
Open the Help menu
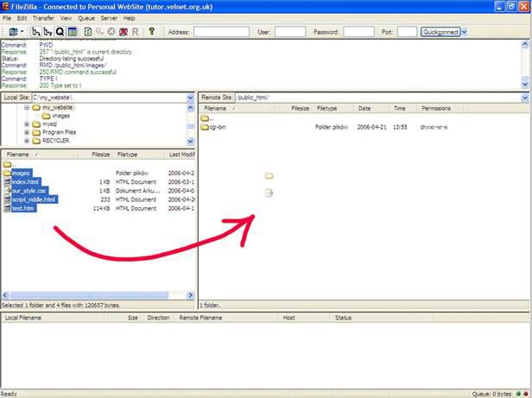pos(130,18)
